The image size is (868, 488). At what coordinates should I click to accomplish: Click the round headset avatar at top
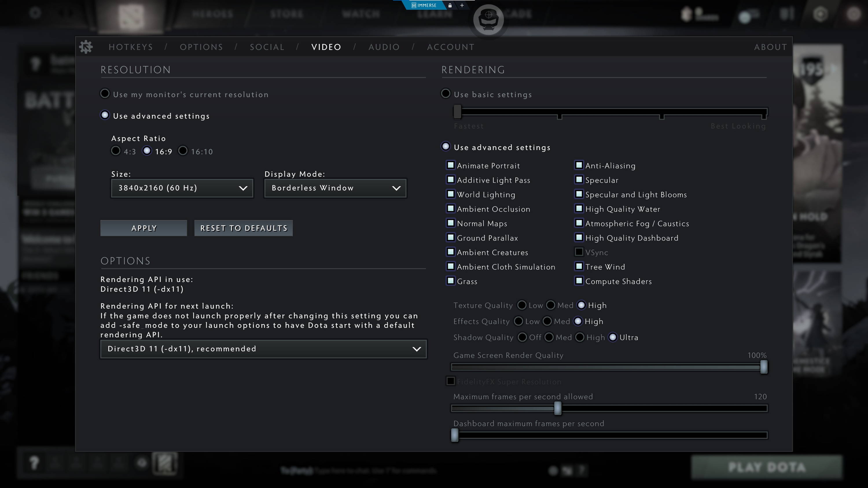pyautogui.click(x=488, y=20)
